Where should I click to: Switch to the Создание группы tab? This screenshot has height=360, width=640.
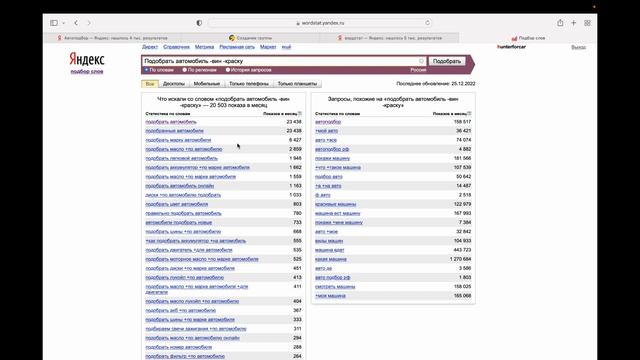(x=251, y=38)
